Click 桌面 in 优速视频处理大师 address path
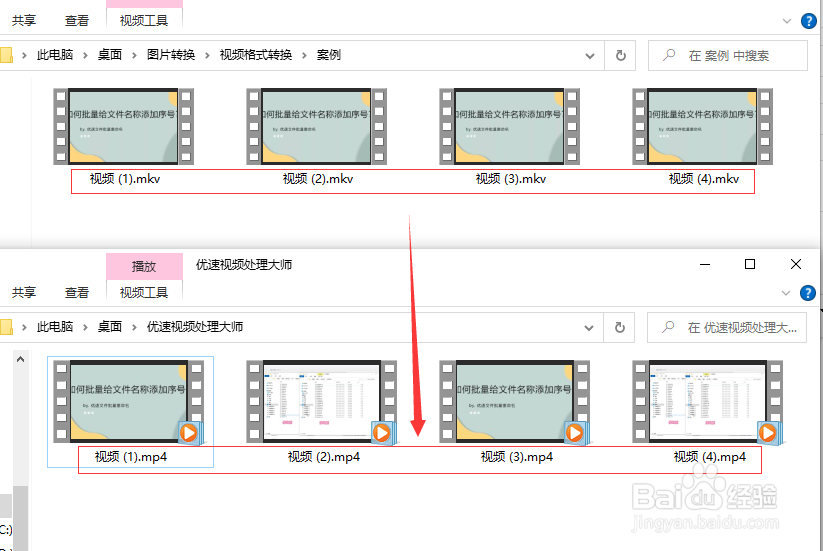Viewport: 823px width, 551px height. tap(110, 326)
